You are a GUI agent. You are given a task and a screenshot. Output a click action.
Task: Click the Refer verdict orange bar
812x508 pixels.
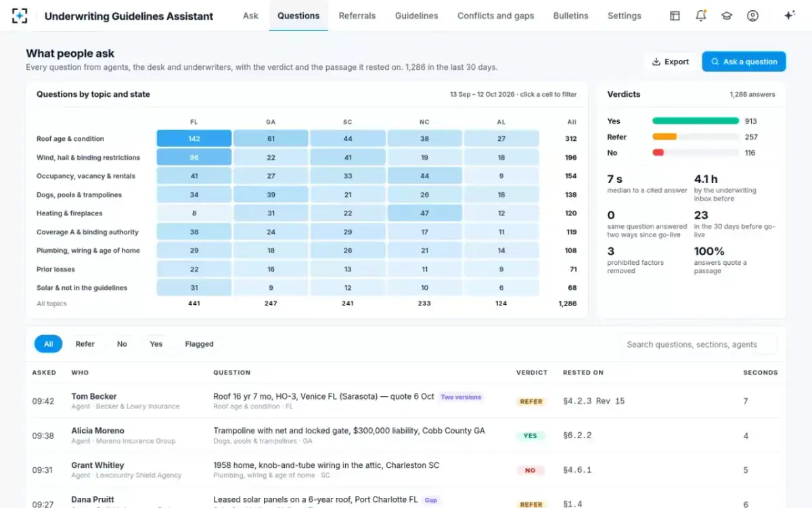tap(664, 137)
